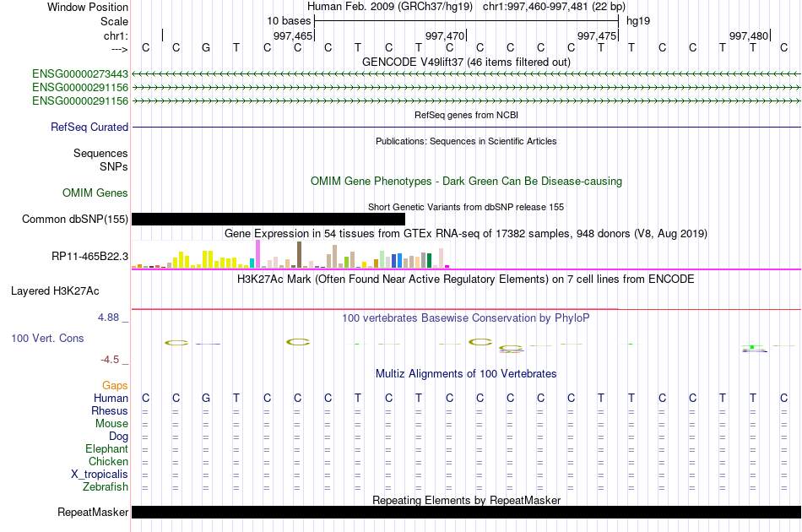The height and width of the screenshot is (532, 802).
Task: Click the 4.88 PhyloP upper scale value
Action: coord(108,318)
